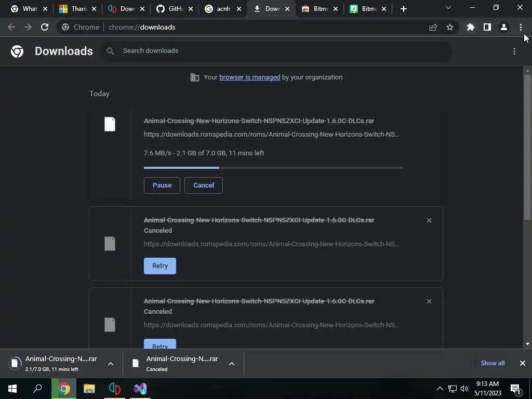Open the volume control in tray
This screenshot has height=399, width=532.
pos(464,389)
